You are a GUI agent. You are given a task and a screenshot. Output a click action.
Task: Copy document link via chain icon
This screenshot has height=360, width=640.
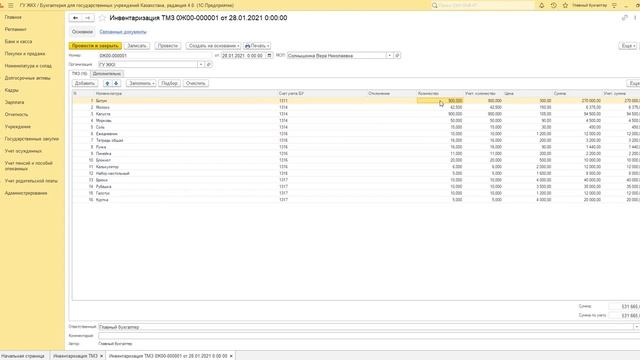tap(624, 18)
